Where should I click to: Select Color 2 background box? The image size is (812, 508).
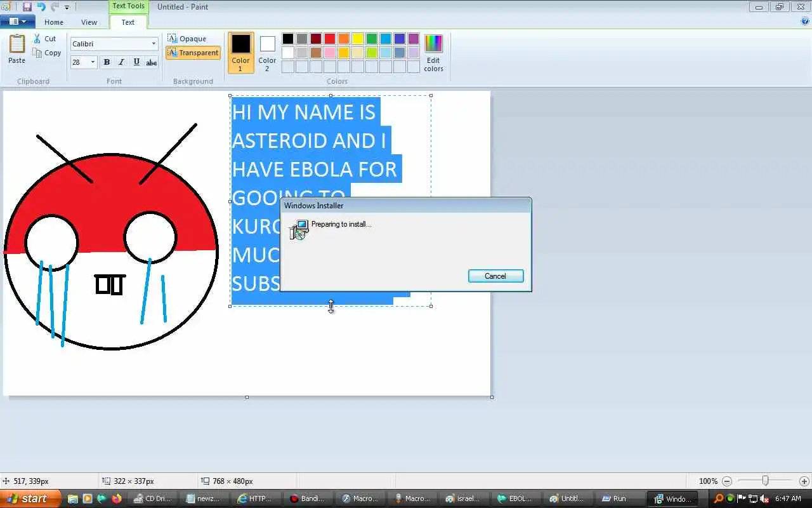(267, 52)
